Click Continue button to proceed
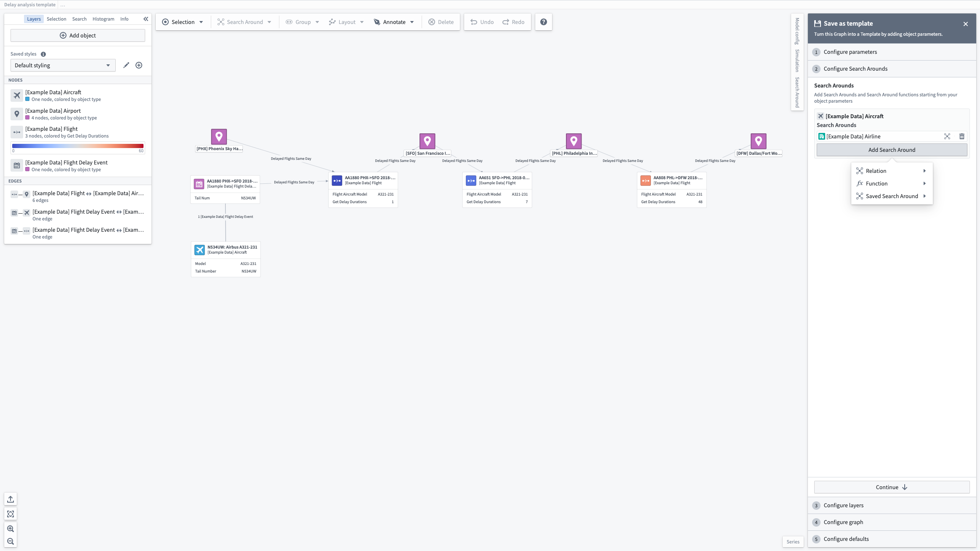Screen dimensions: 980x551 click(892, 486)
